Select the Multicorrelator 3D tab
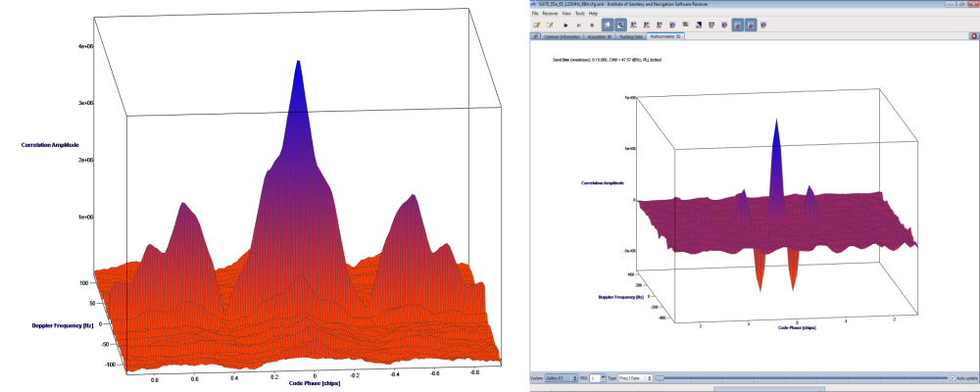The height and width of the screenshot is (392, 980). (x=665, y=36)
